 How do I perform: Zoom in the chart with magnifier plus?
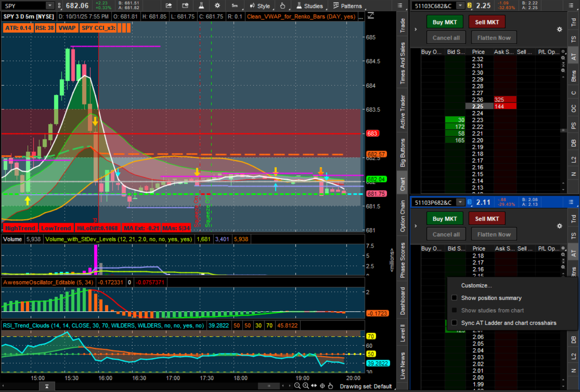point(306,386)
